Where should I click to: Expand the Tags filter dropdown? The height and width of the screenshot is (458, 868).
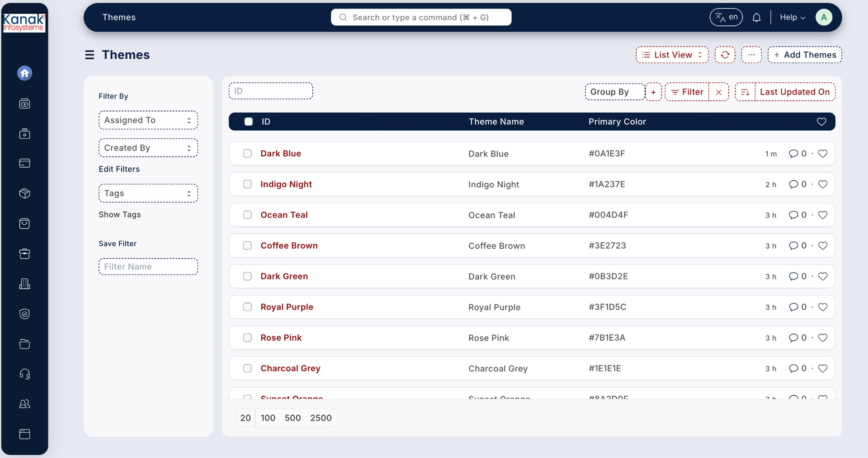148,193
